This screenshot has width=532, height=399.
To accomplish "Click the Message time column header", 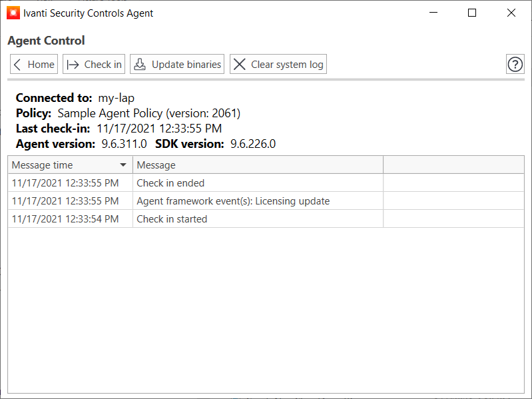I will coord(70,165).
